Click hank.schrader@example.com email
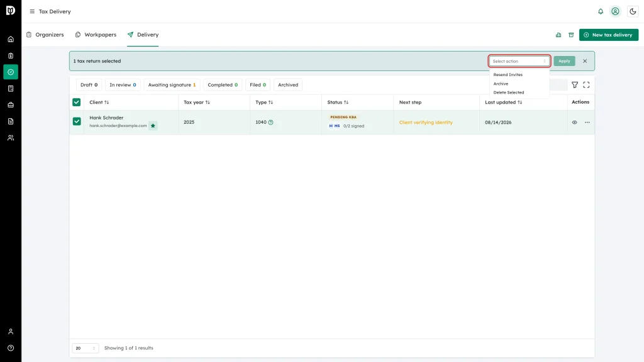Screen dimensions: 644x362 (x=118, y=126)
